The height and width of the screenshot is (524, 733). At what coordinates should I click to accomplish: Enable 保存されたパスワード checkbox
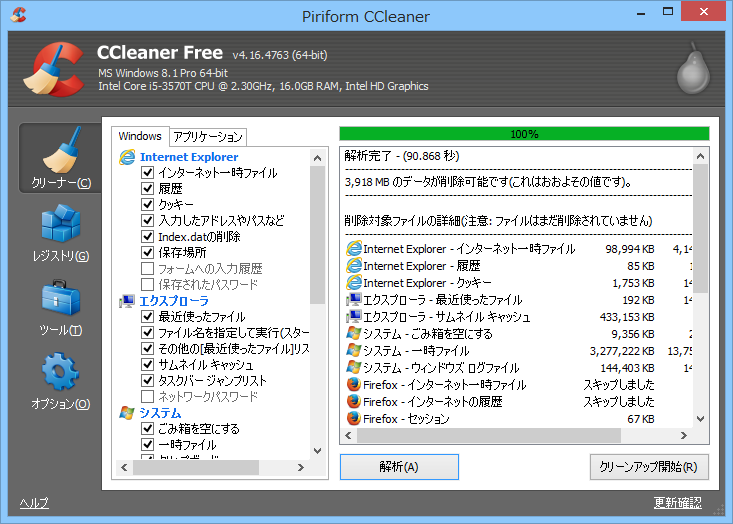click(x=148, y=284)
